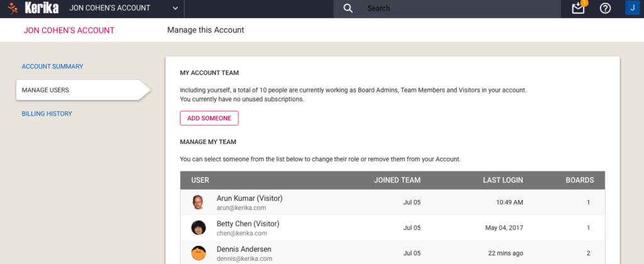This screenshot has width=644, height=264.
Task: Open the Account Summary section
Action: coord(53,67)
